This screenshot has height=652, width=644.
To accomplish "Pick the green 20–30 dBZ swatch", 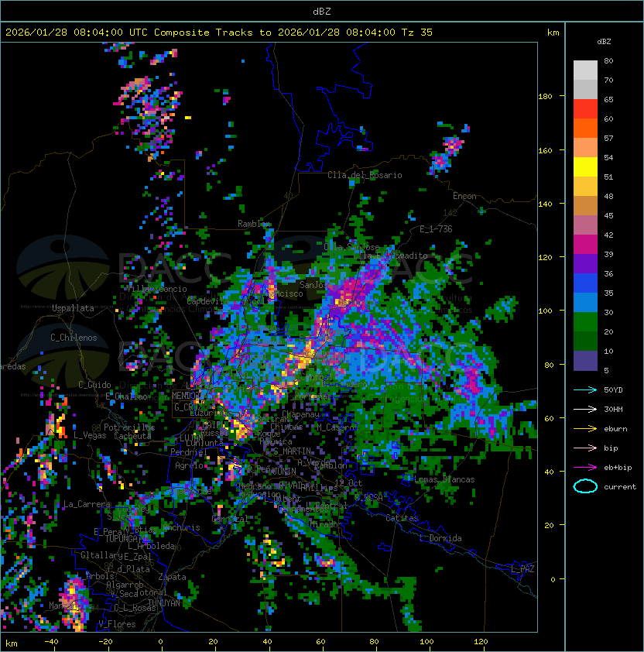I will (585, 321).
